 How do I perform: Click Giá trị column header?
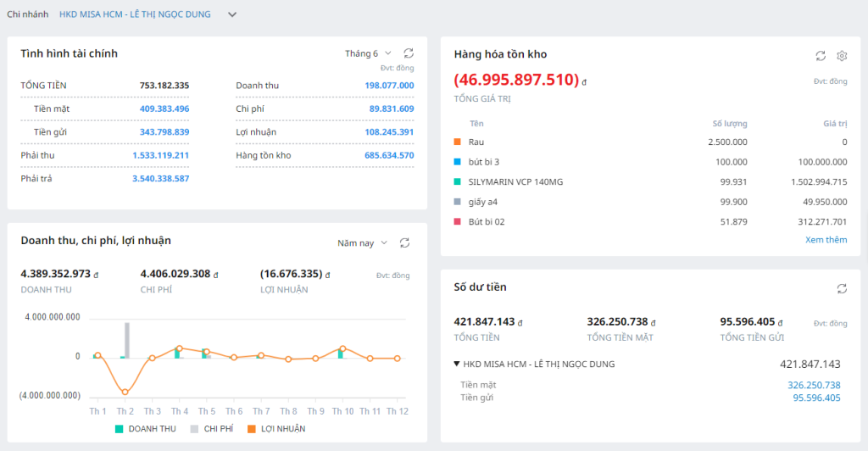(x=835, y=124)
